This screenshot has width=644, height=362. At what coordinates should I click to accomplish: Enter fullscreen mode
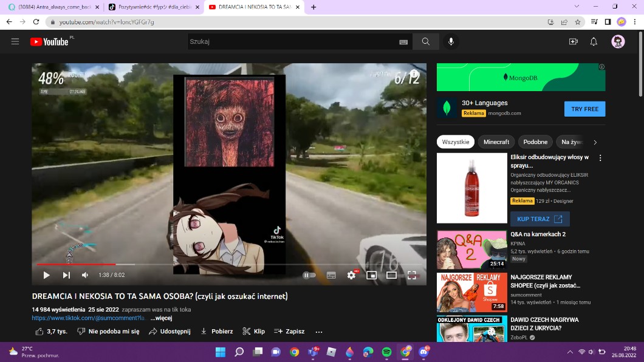pos(412,275)
